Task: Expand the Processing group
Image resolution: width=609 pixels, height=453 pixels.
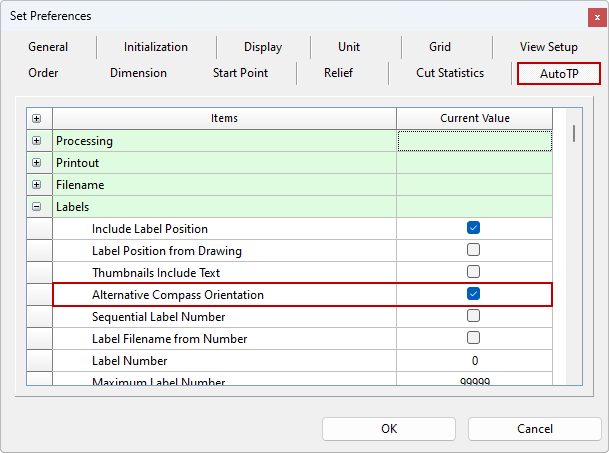Action: coord(37,141)
